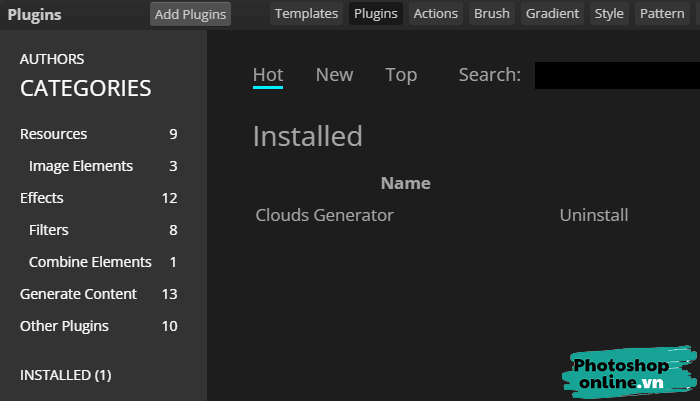Switch to the Templates tab
700x401 pixels.
pos(306,14)
